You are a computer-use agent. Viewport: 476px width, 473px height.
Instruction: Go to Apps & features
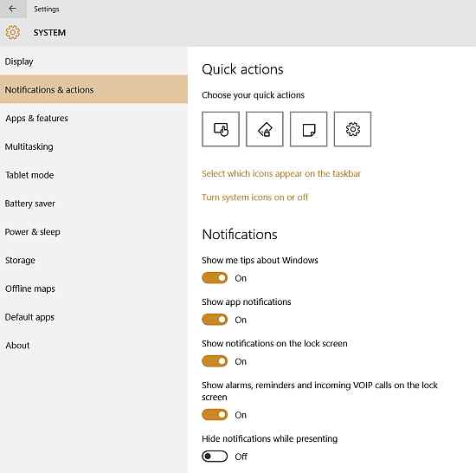[x=93, y=118]
